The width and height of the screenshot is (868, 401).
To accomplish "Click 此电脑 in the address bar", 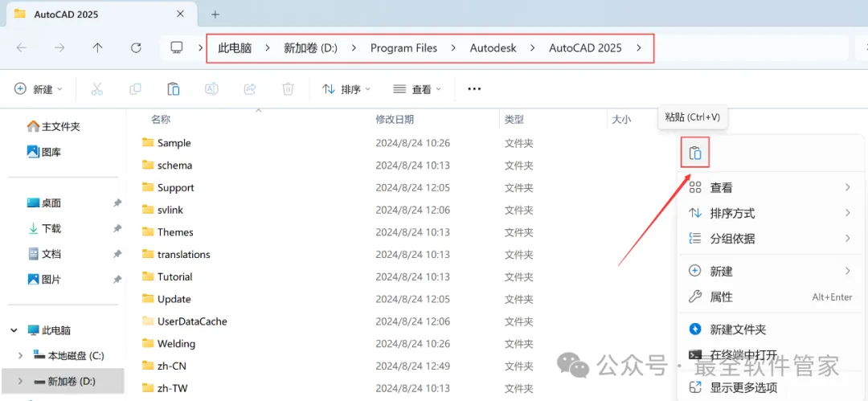I will click(x=235, y=48).
